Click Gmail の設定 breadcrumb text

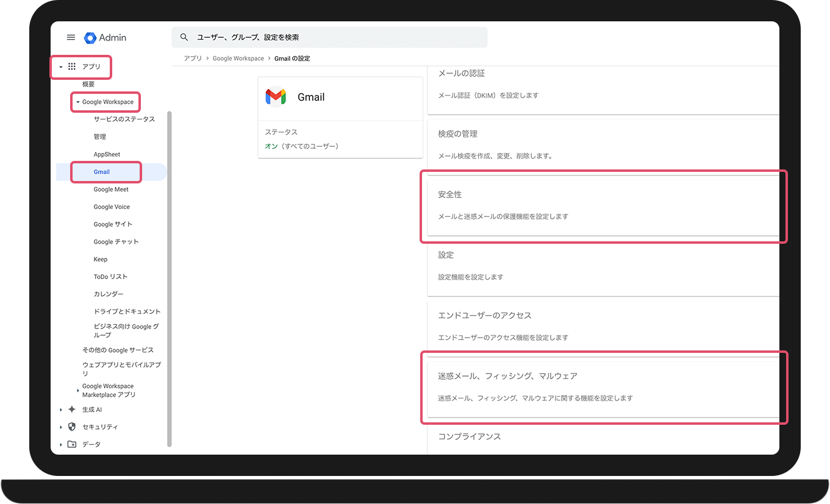[292, 59]
